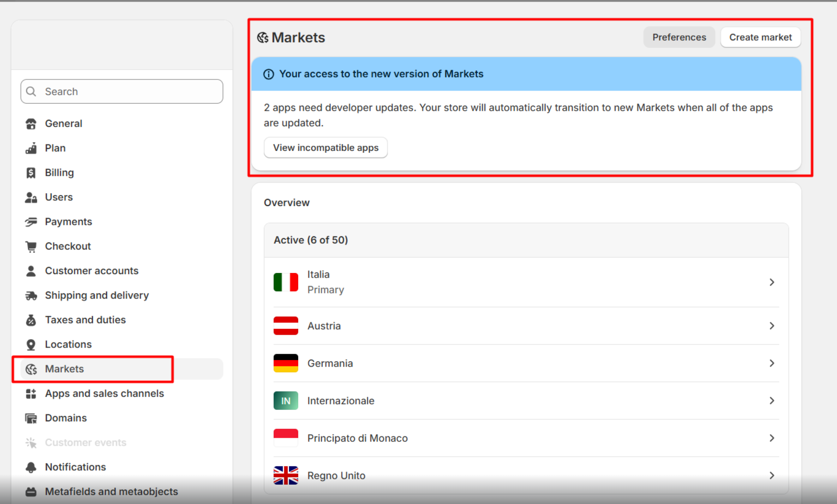This screenshot has height=504, width=837.
Task: Select Apps and sales channels menu item
Action: [104, 393]
